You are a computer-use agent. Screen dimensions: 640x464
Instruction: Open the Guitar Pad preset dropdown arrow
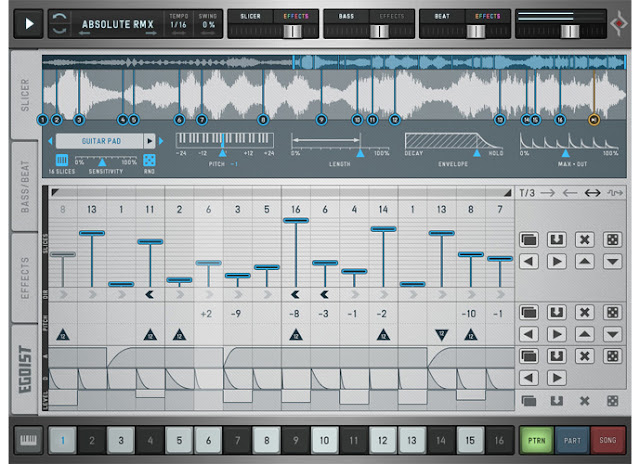coord(149,141)
